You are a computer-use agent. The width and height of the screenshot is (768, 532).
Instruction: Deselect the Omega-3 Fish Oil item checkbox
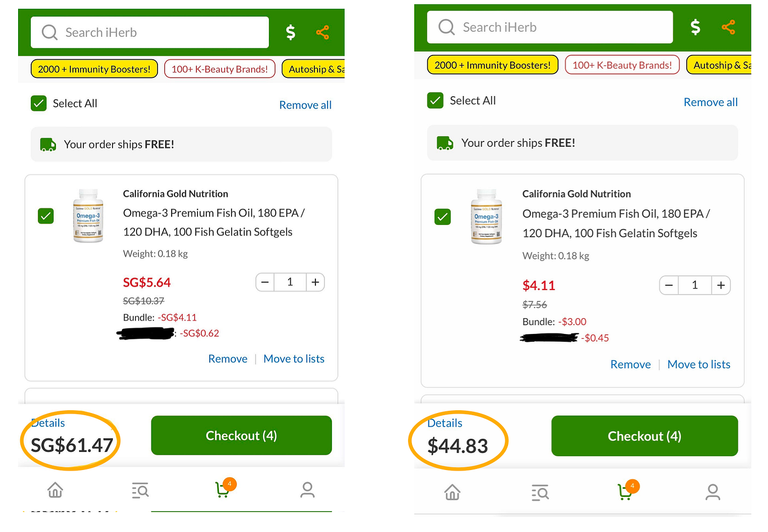pos(46,216)
